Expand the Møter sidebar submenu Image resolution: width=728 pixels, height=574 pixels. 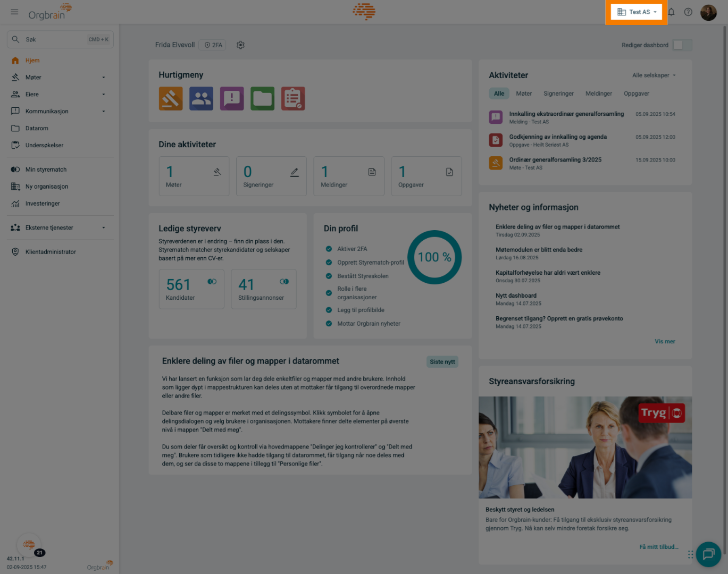click(x=104, y=78)
